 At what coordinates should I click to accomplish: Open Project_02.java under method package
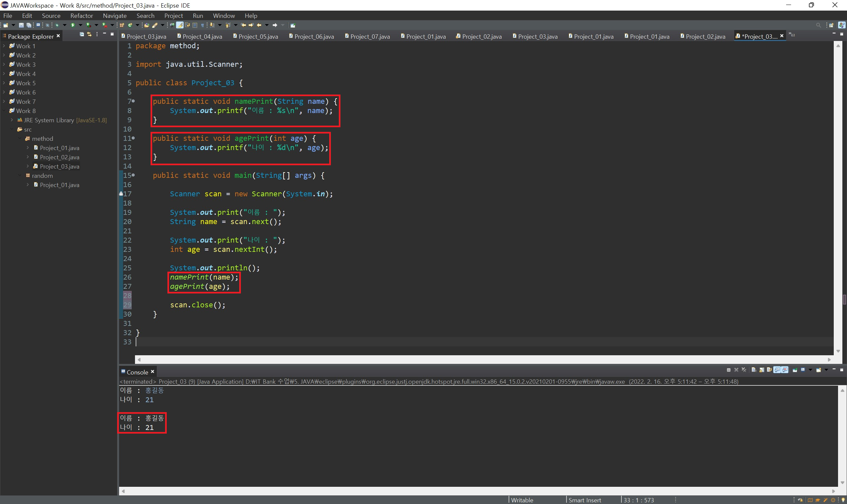[60, 157]
